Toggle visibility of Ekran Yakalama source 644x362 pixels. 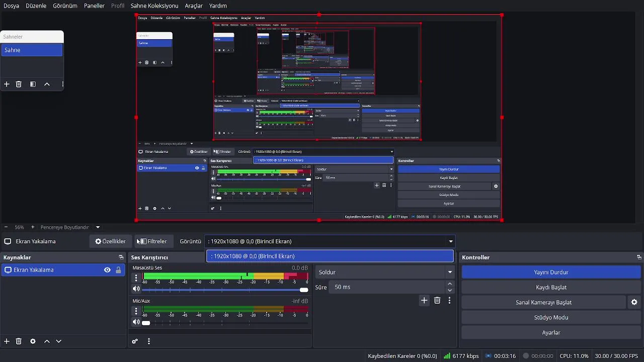tap(107, 270)
